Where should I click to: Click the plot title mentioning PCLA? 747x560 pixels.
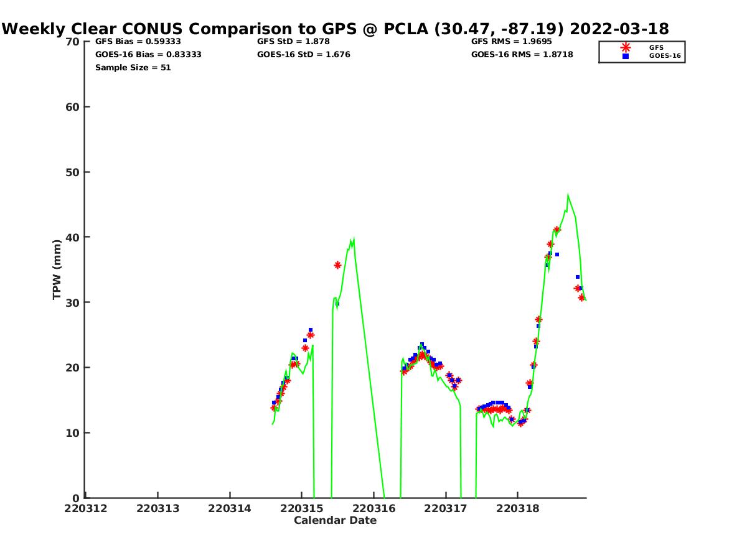336,29
